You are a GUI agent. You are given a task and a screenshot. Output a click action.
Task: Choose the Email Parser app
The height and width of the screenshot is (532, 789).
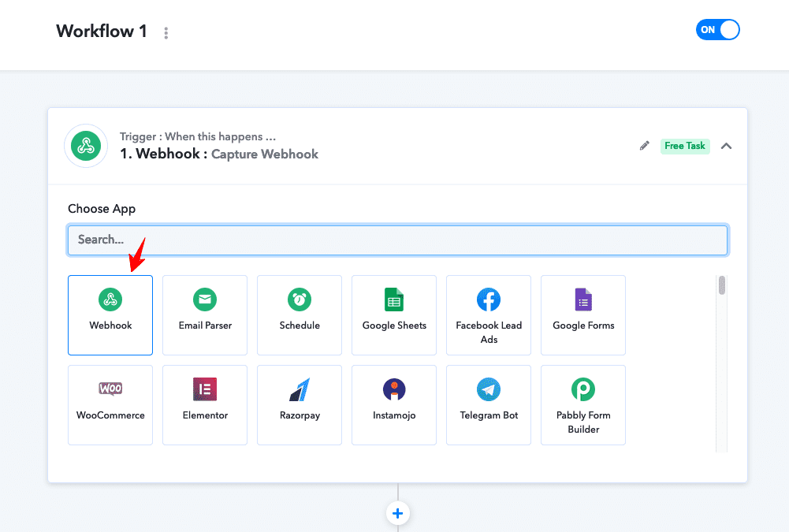point(205,315)
